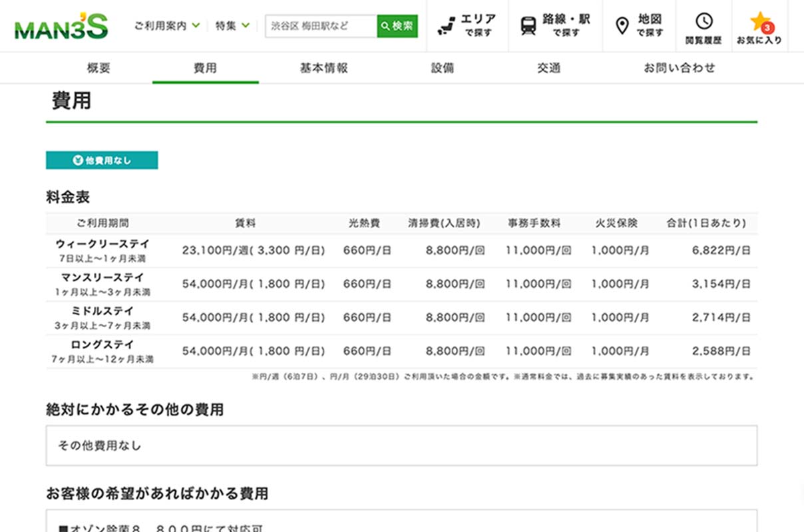Click the yen icon in 他費用なし badge
804x532 pixels.
78,160
